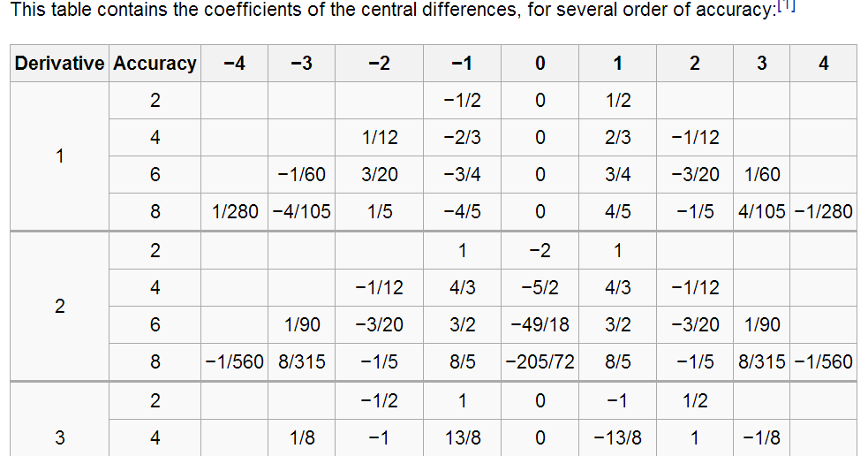Screen dimensions: 868x456
Task: Click the −205/72 coefficient cell
Action: (x=540, y=361)
